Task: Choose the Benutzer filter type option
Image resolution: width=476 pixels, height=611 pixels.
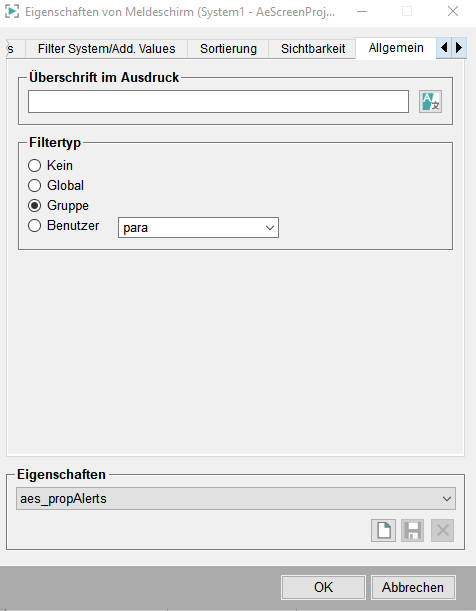Action: point(34,226)
